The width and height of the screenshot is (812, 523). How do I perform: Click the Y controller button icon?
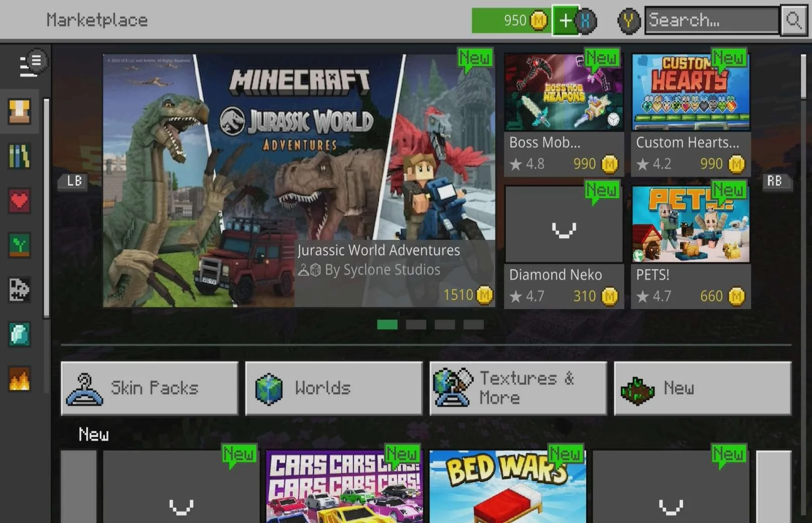628,21
